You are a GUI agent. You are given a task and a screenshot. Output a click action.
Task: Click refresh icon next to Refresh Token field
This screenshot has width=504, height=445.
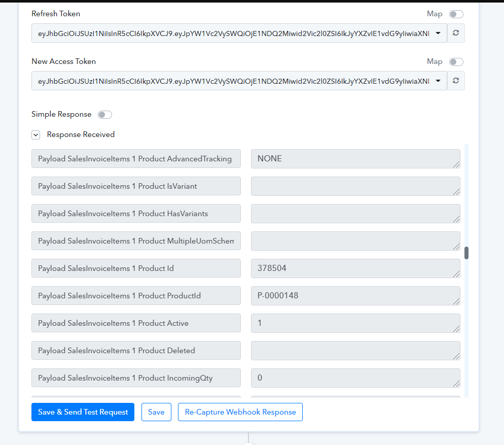456,33
